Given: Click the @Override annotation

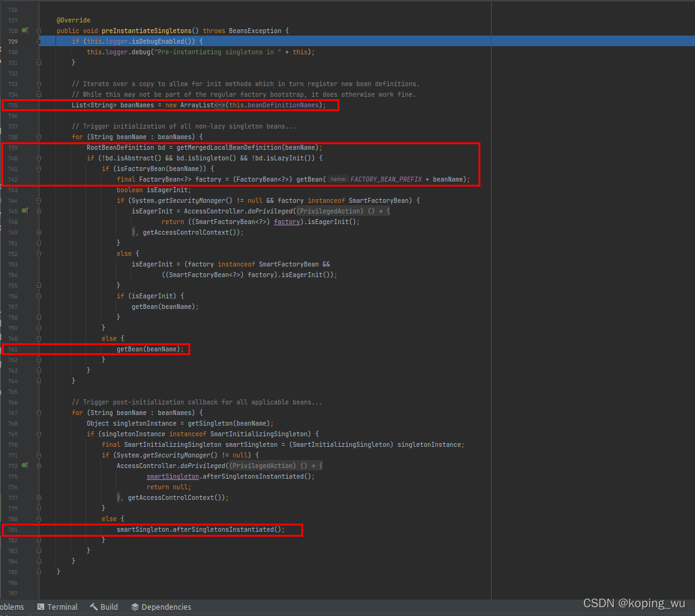Looking at the screenshot, I should coord(74,21).
